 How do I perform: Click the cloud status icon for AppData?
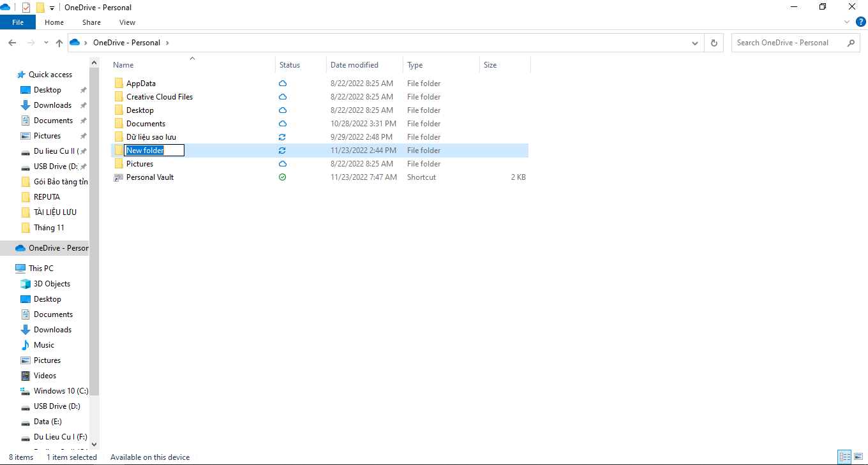click(x=283, y=84)
